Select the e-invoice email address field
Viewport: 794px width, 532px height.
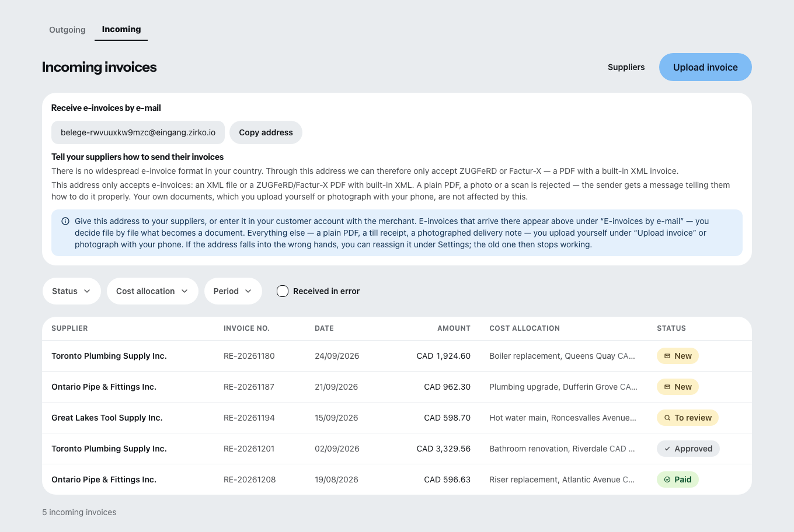point(138,132)
